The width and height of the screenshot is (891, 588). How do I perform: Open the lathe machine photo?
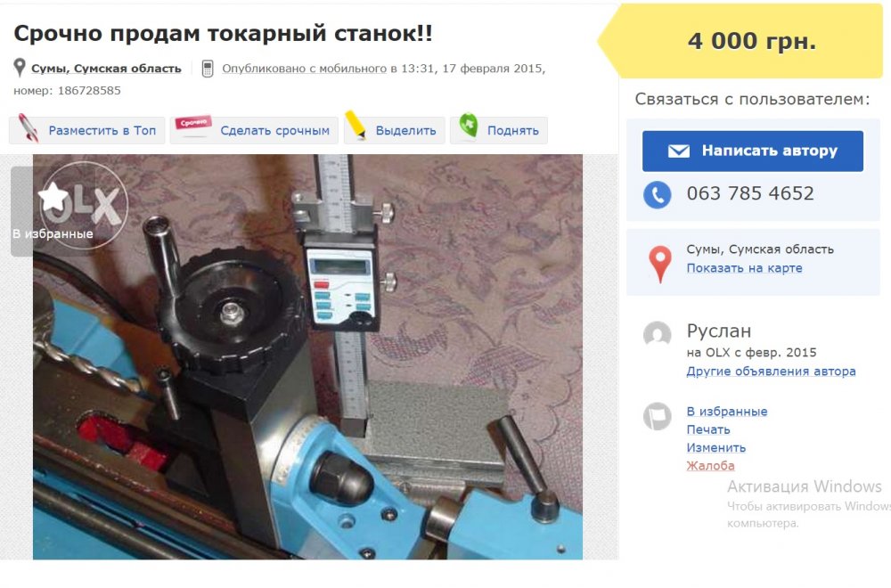(x=307, y=356)
